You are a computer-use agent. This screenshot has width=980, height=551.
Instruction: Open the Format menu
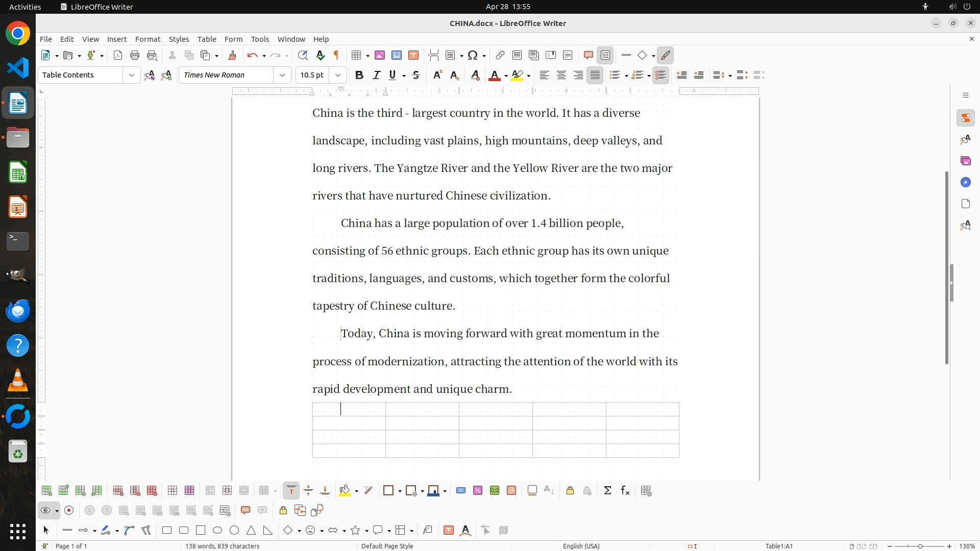148,39
